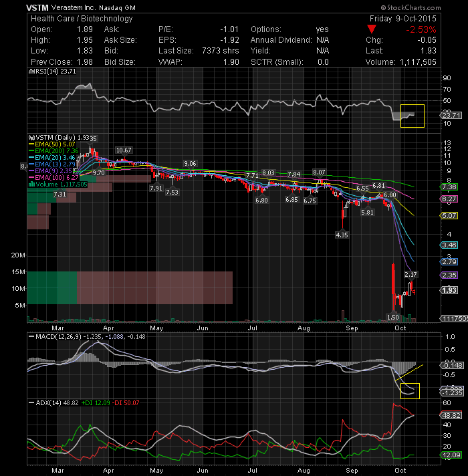The image size is (468, 476).
Task: Click the 1.50 low price label
Action: [x=393, y=318]
